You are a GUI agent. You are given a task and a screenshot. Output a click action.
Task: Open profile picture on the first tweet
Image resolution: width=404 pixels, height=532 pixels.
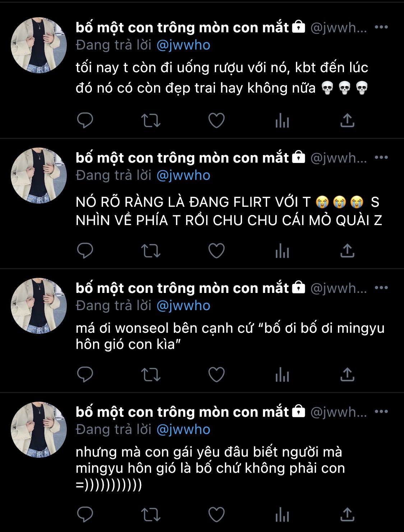coord(39,46)
